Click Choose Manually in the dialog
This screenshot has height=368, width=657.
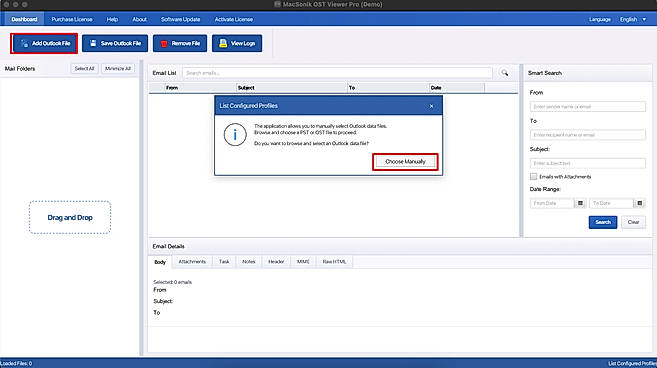coord(405,162)
